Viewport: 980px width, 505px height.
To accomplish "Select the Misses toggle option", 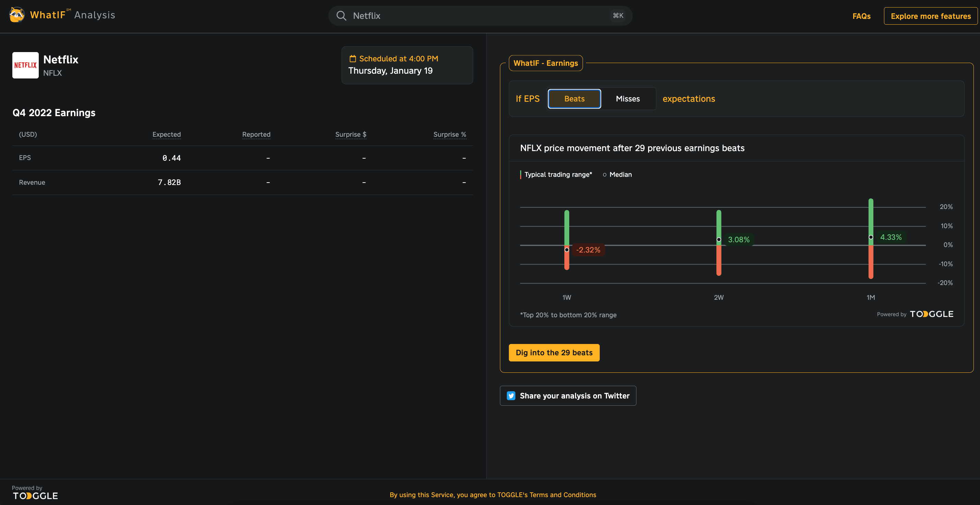I will (x=628, y=99).
